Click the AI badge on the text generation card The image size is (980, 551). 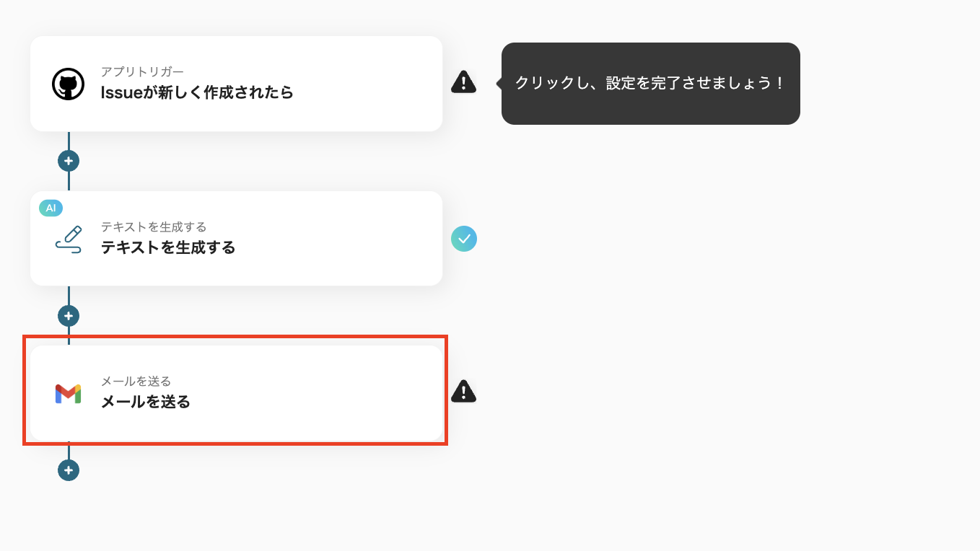point(51,208)
